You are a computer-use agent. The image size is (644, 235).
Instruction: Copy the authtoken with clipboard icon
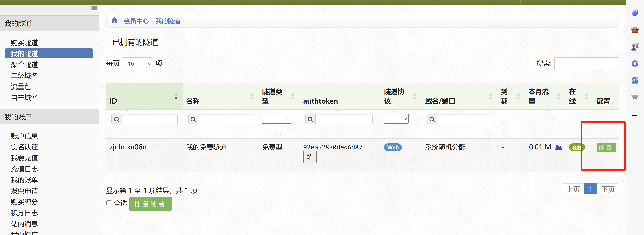pos(309,157)
